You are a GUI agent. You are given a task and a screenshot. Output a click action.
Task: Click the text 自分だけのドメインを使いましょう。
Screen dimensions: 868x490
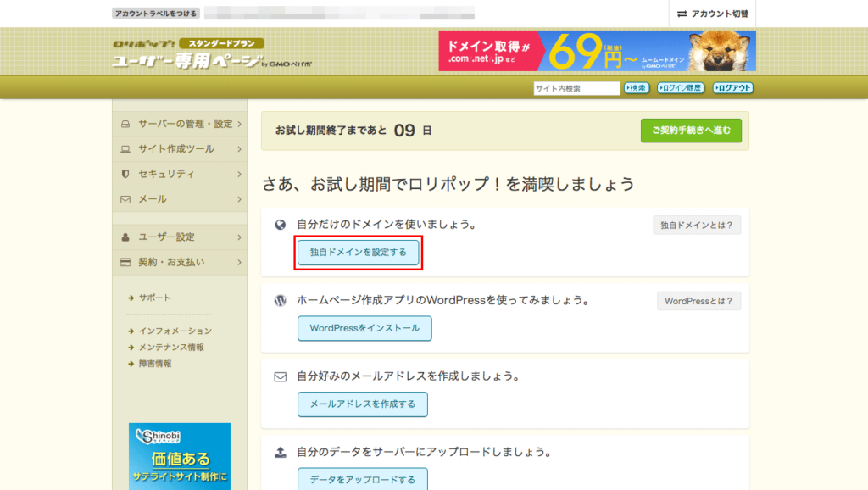pyautogui.click(x=387, y=225)
